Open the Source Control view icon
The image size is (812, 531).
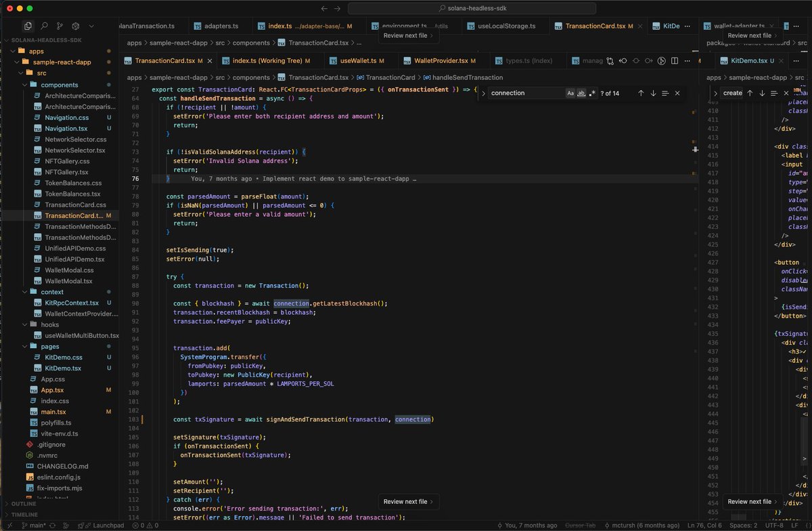pyautogui.click(x=60, y=26)
